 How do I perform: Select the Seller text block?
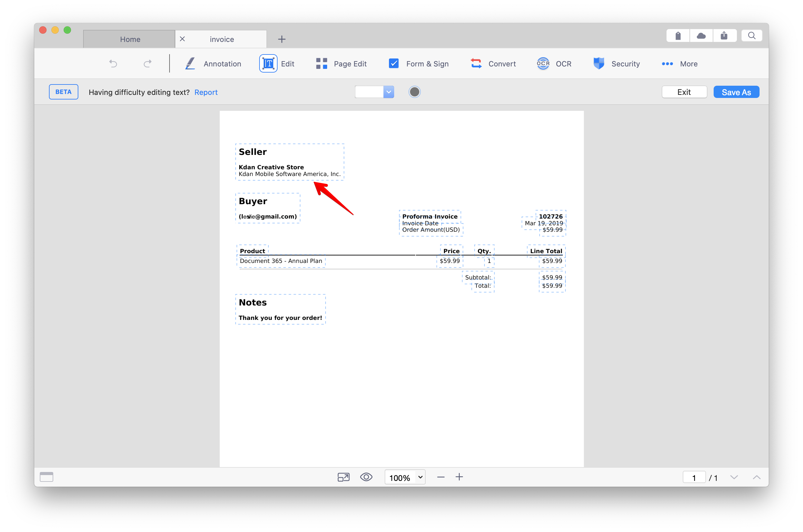(289, 162)
